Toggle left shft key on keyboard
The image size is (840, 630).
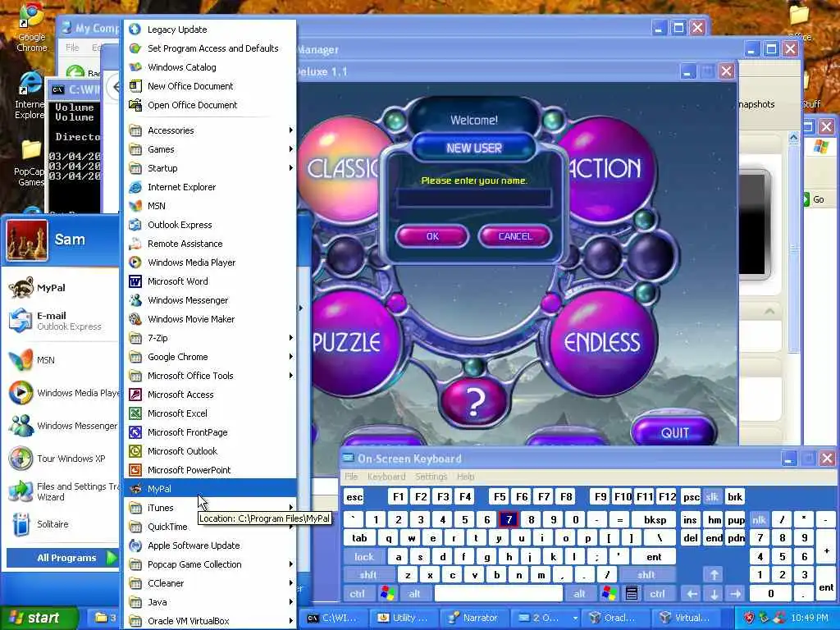(x=368, y=575)
